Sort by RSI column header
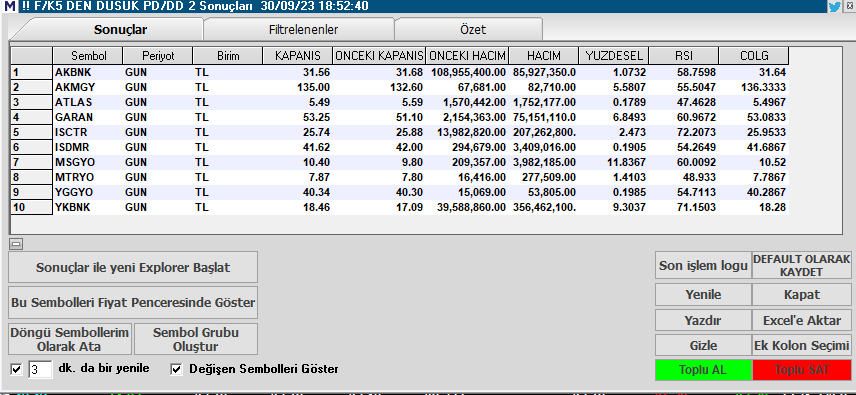The height and width of the screenshot is (395, 856). point(683,56)
